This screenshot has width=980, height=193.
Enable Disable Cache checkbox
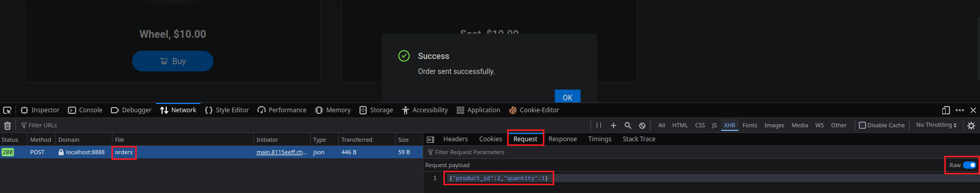pos(862,125)
